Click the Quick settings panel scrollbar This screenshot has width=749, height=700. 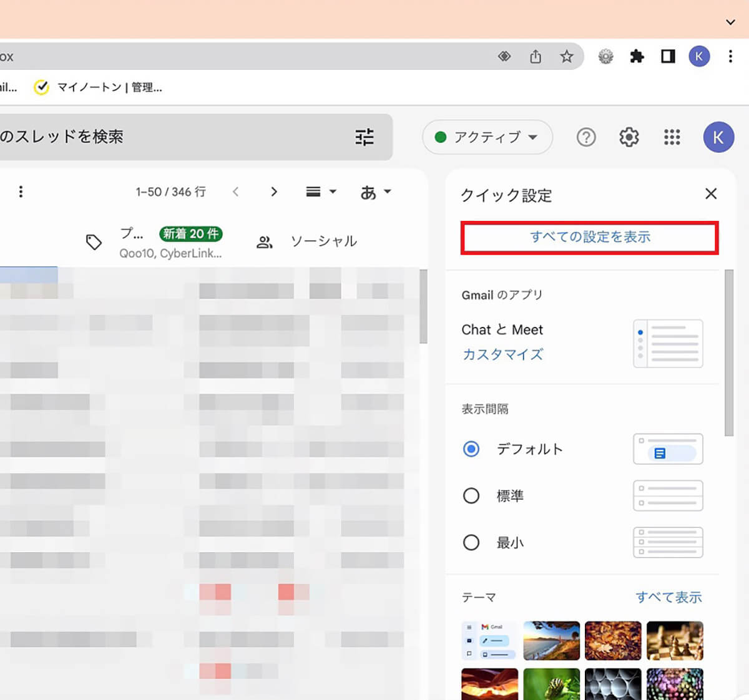[729, 353]
